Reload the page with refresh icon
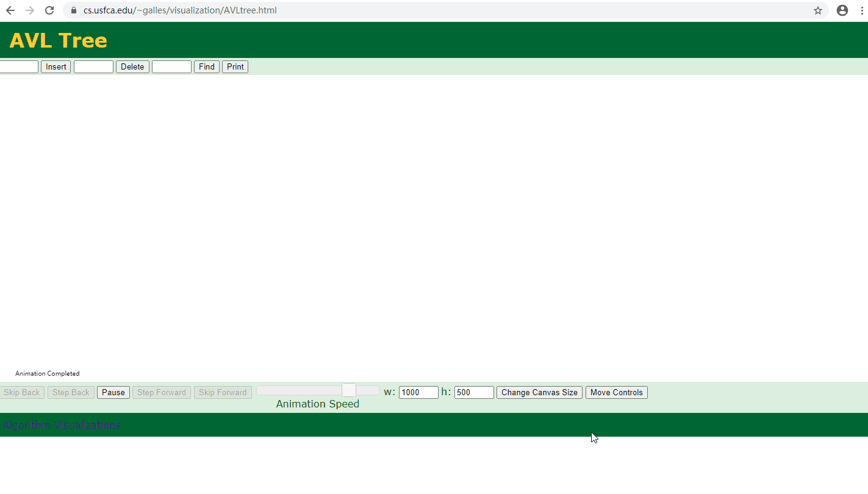 tap(50, 10)
